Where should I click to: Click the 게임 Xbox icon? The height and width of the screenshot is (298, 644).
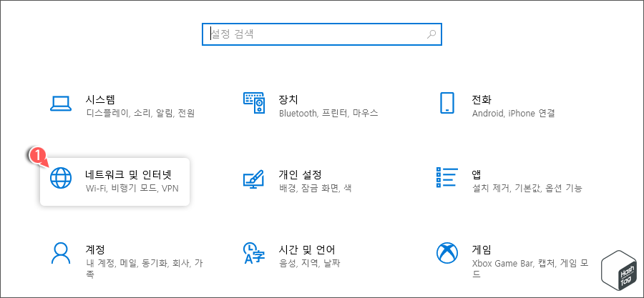tap(447, 253)
